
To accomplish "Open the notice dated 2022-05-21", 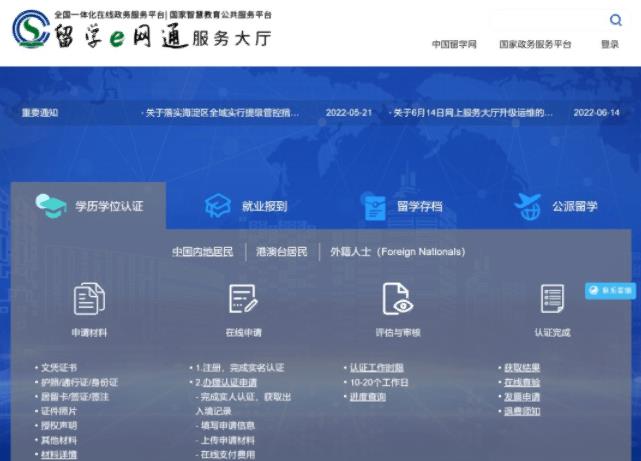I will pos(221,113).
